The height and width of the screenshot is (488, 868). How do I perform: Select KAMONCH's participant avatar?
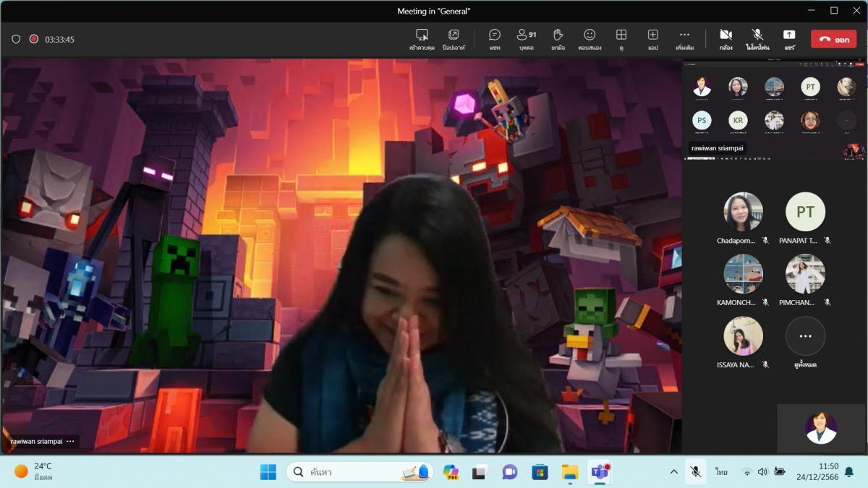coord(744,274)
